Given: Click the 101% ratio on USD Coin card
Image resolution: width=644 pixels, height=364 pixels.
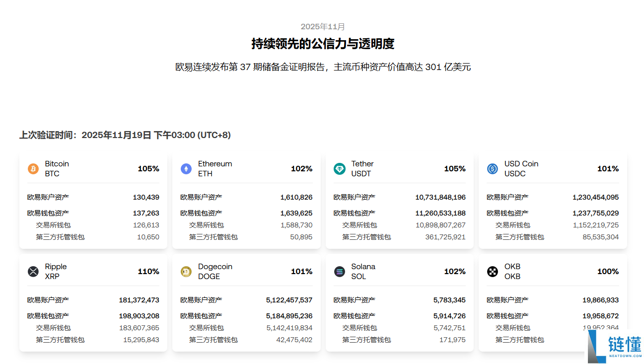Looking at the screenshot, I should (608, 169).
